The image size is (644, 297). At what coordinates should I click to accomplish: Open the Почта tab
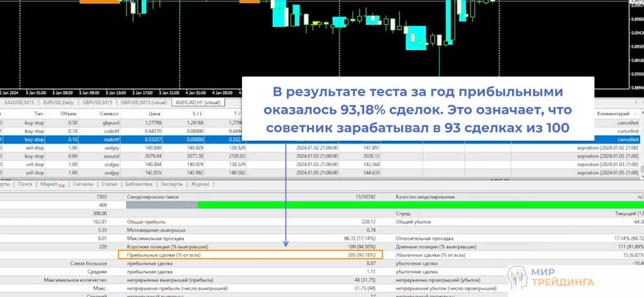(x=25, y=184)
